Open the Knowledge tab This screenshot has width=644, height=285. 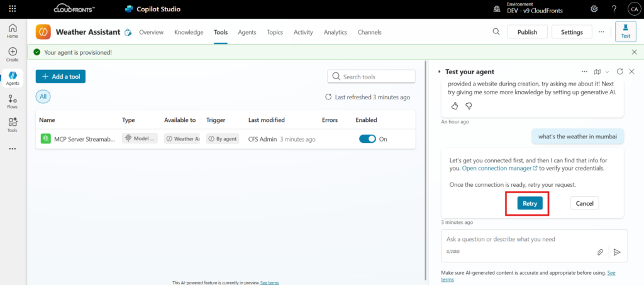coord(189,32)
